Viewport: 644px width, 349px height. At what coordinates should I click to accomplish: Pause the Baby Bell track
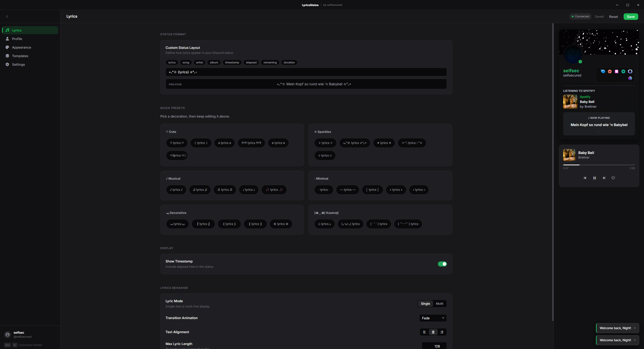click(x=594, y=178)
